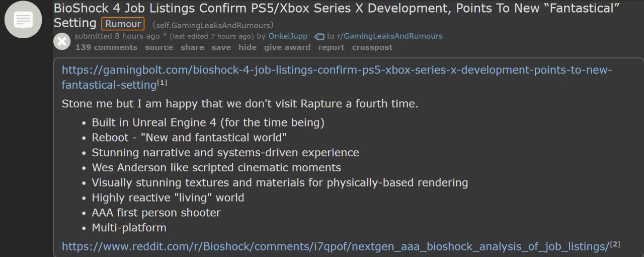Open the gamingbolt.com article link

point(336,70)
